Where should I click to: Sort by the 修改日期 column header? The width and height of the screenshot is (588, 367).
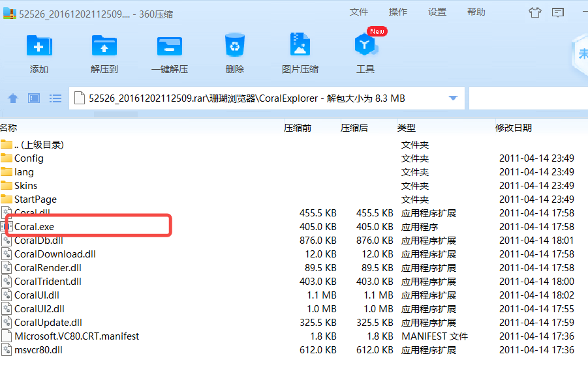click(x=514, y=128)
